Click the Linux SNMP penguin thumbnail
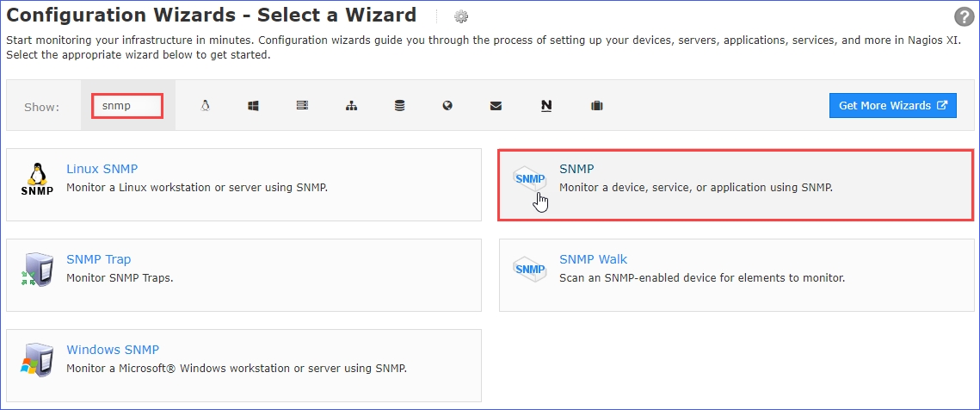The height and width of the screenshot is (410, 980). (36, 179)
